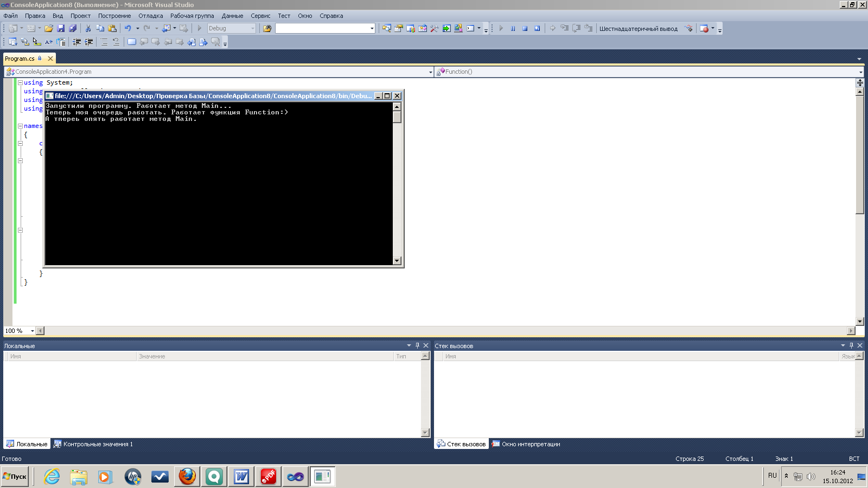Viewport: 868px width, 488px height.
Task: Cut selection with scissors icon
Action: click(88, 28)
